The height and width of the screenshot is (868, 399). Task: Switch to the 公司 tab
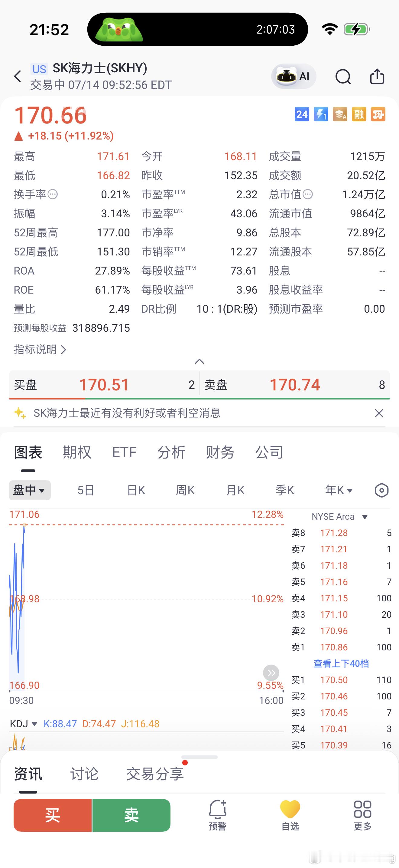point(269,452)
